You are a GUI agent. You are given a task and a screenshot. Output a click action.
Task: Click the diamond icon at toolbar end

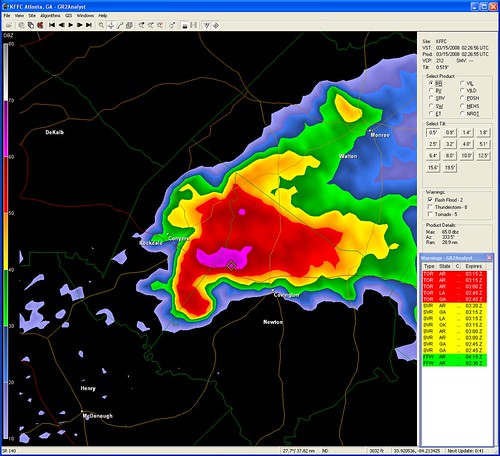(216, 25)
